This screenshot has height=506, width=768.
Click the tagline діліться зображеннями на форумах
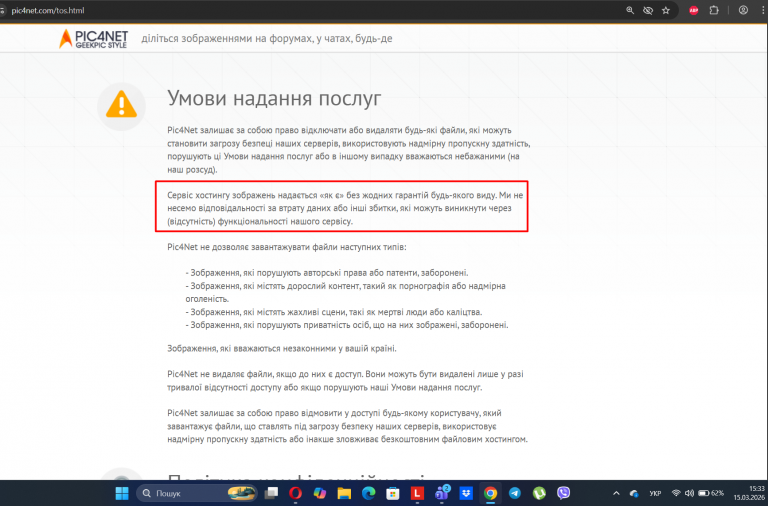pyautogui.click(x=267, y=39)
